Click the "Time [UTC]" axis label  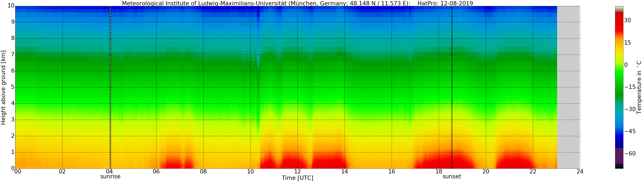(297, 178)
